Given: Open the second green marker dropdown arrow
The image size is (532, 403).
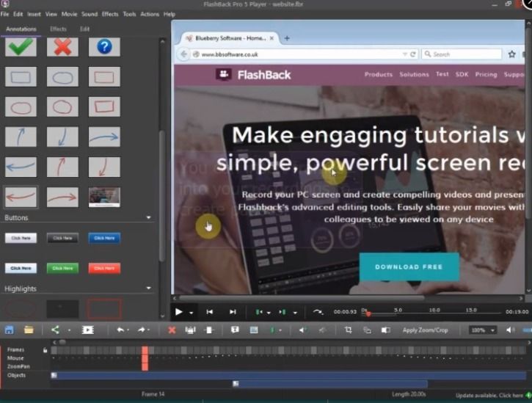Looking at the screenshot, I should pos(295,313).
